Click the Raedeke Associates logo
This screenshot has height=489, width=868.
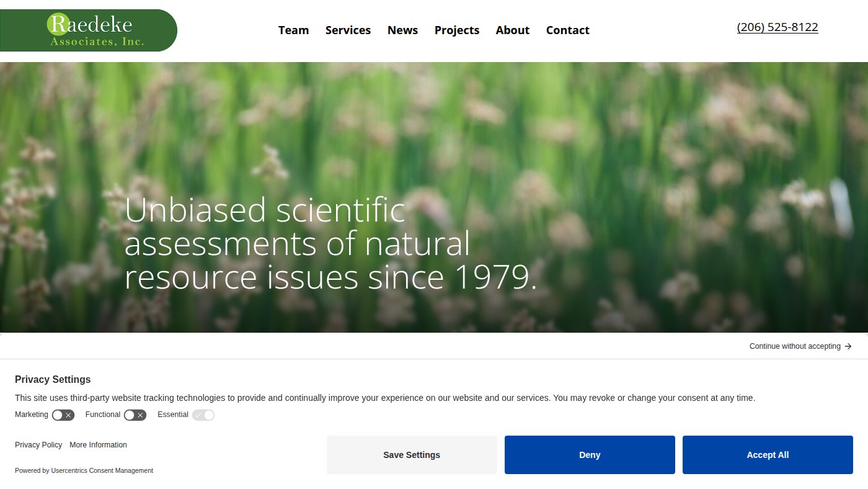click(x=88, y=30)
